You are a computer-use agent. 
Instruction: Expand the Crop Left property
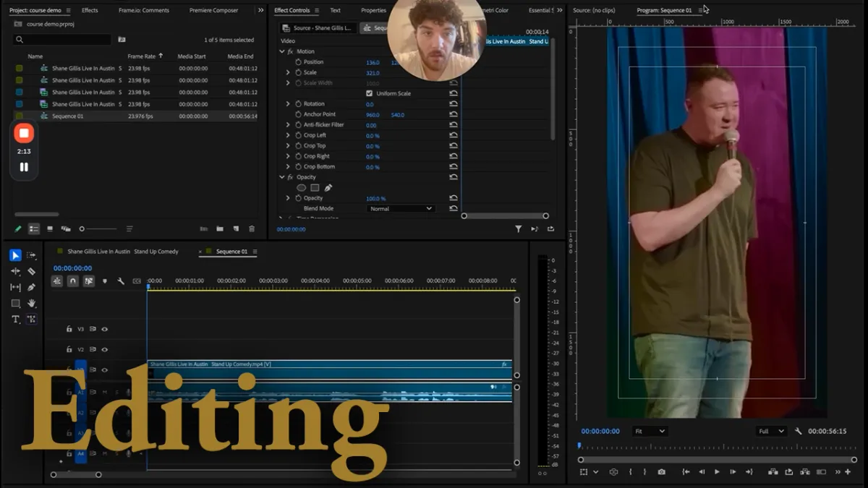(288, 135)
